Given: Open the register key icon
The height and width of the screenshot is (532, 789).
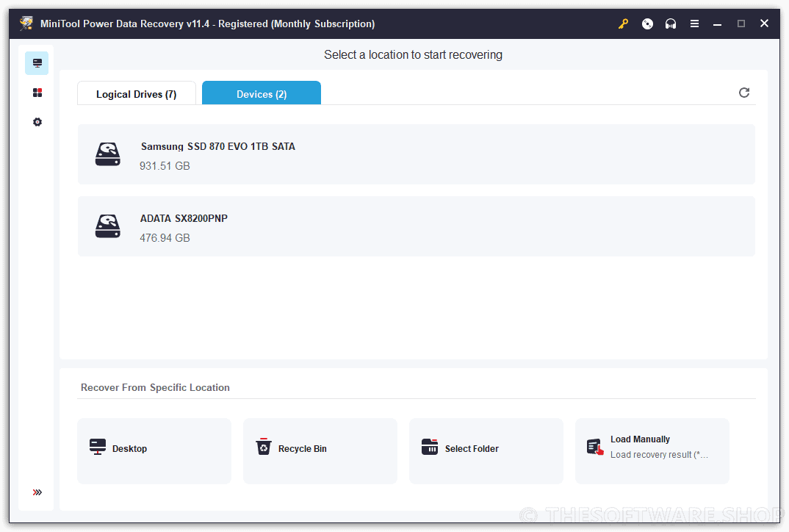Looking at the screenshot, I should [624, 24].
